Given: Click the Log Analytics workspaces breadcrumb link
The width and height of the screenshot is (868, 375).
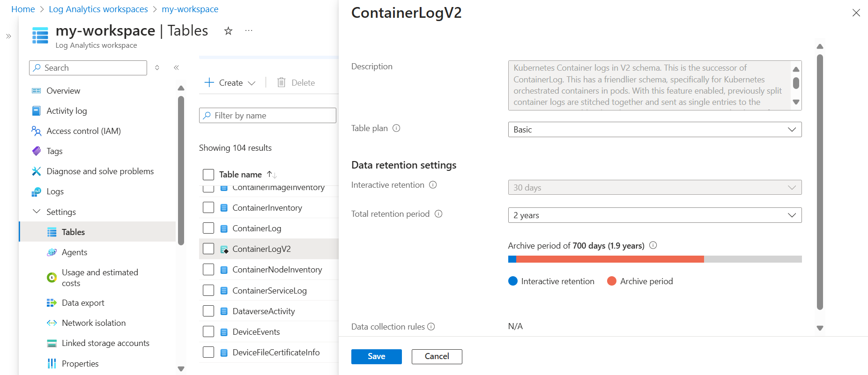Looking at the screenshot, I should tap(98, 9).
